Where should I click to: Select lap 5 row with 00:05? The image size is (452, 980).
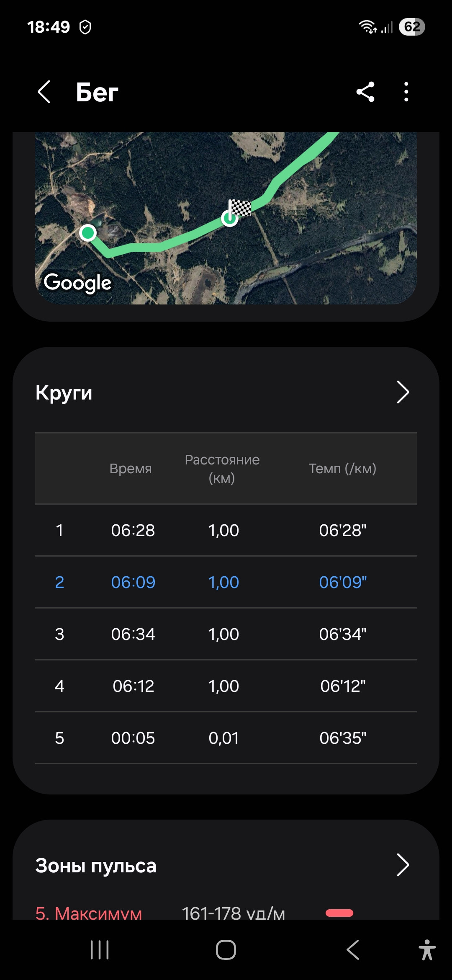click(x=226, y=738)
